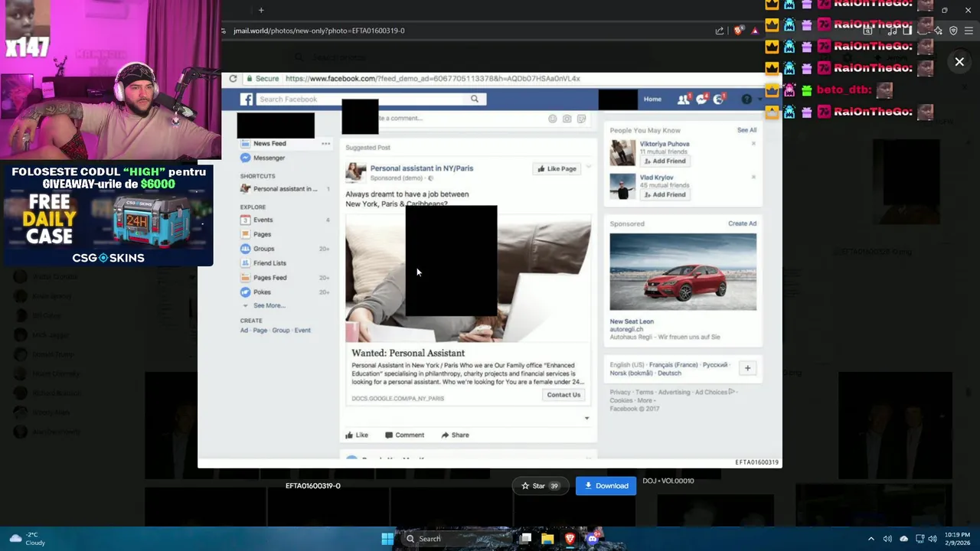Image resolution: width=980 pixels, height=551 pixels.
Task: Open a new browser tab with plus
Action: click(x=261, y=10)
